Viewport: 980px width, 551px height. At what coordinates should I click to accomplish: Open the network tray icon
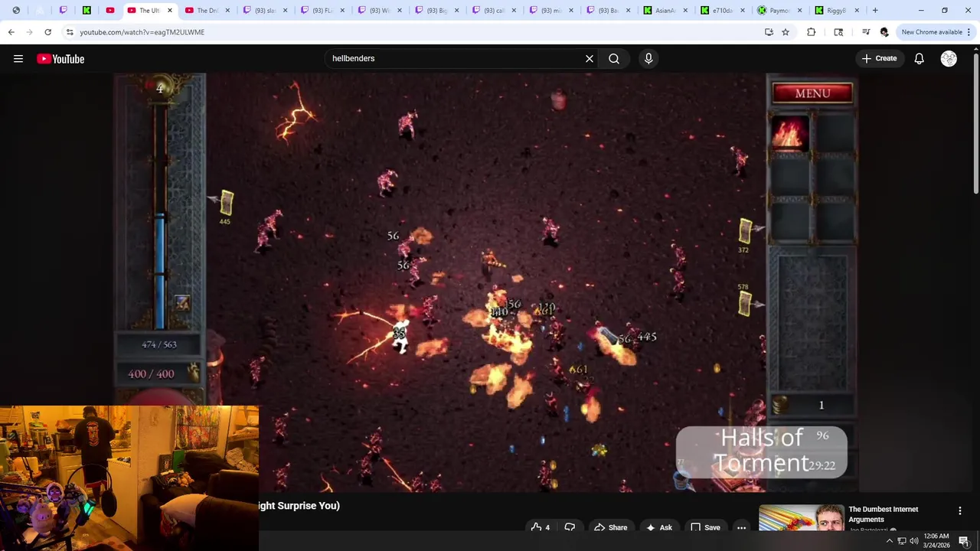[902, 541]
